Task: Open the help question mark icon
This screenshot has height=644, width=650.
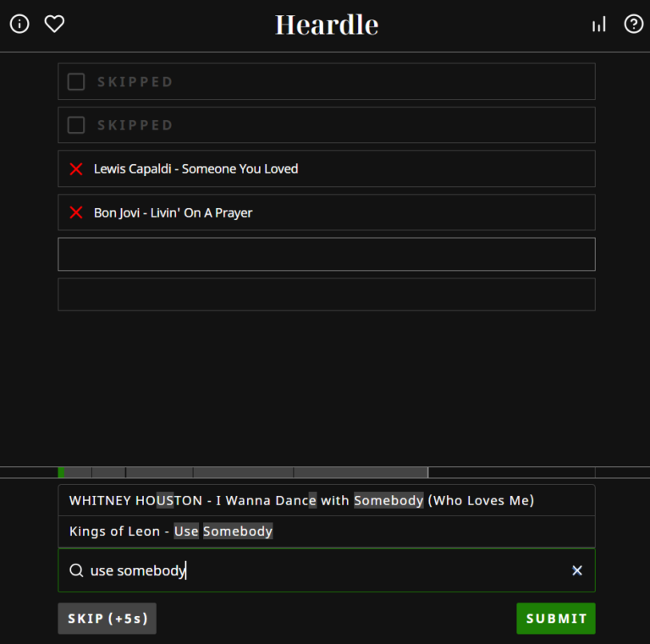Action: pos(633,24)
